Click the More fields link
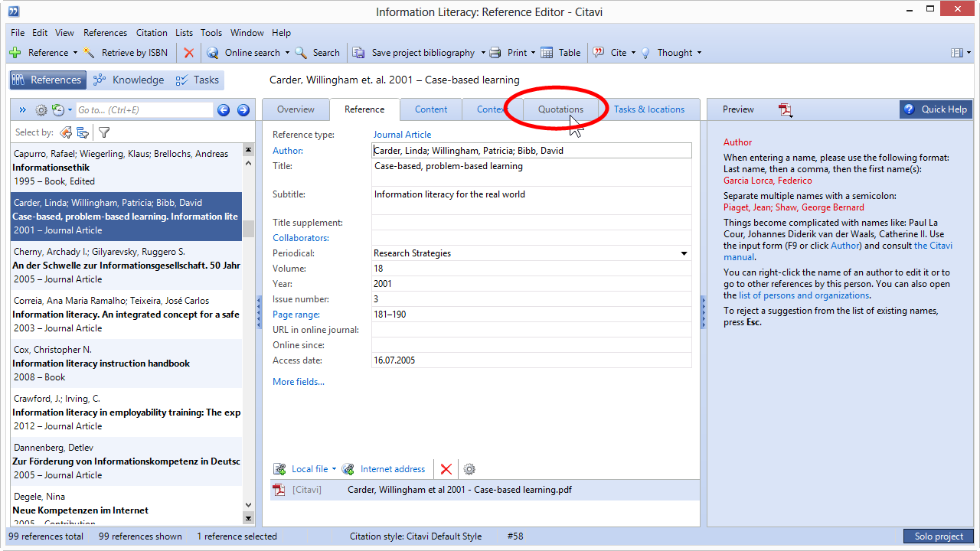The height and width of the screenshot is (551, 980). 299,382
